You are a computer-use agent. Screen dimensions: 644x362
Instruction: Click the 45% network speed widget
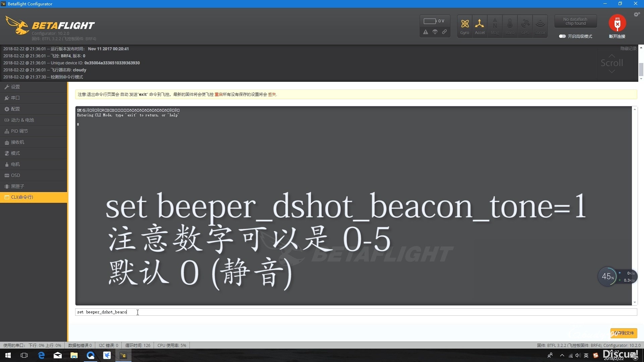617,277
